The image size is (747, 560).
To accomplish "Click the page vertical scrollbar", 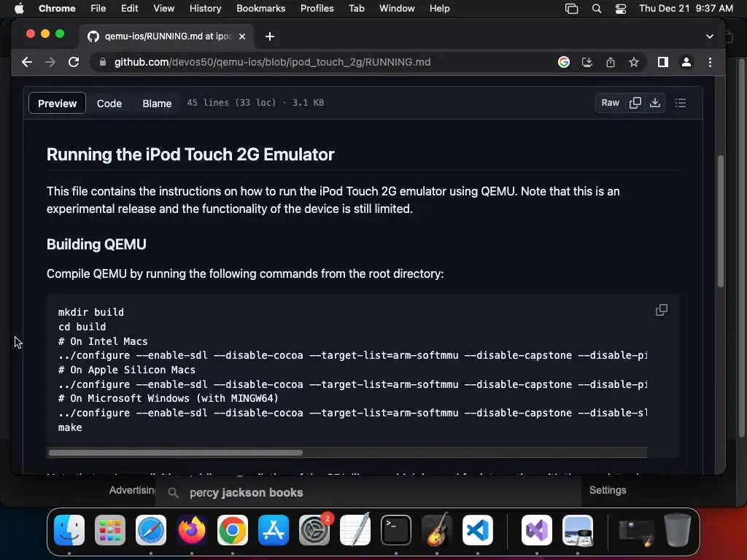I will point(720,222).
